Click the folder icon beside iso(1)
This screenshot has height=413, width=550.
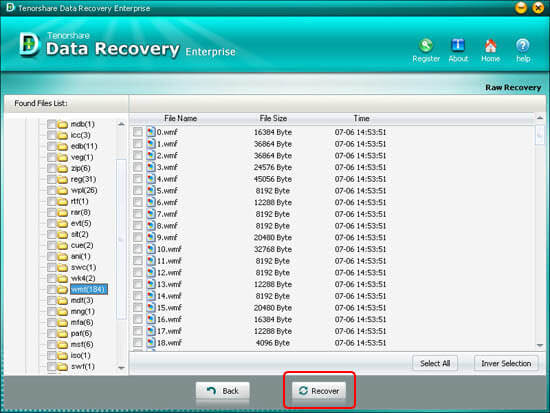point(62,355)
